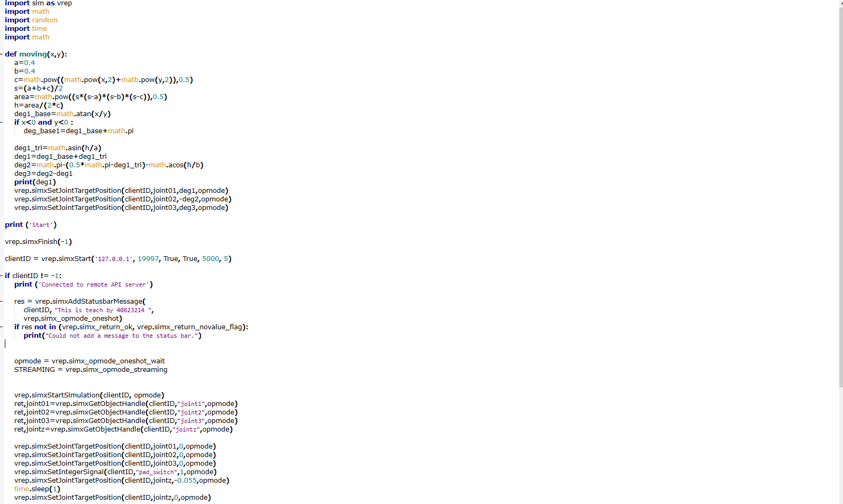Click the line 'b=0.4'
The height and width of the screenshot is (504, 843).
point(25,71)
